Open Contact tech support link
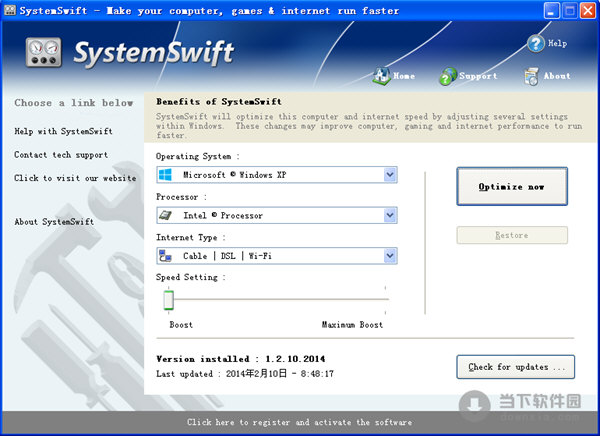600x436 pixels. pyautogui.click(x=61, y=155)
